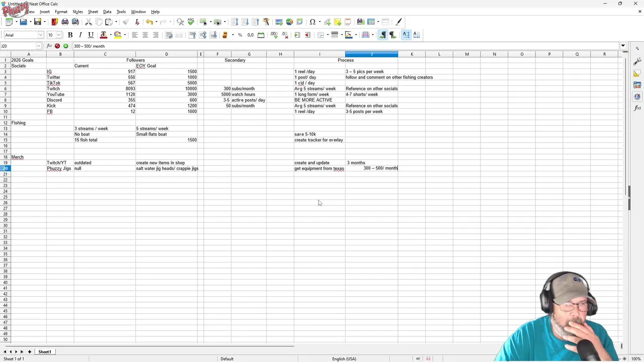The height and width of the screenshot is (362, 644).
Task: Toggle Bold formatting
Action: [x=70, y=35]
